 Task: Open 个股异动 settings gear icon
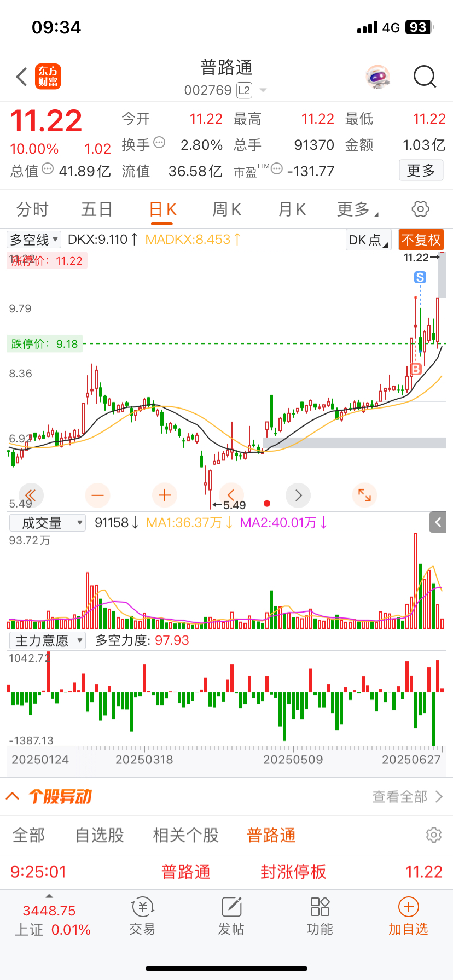coord(433,835)
